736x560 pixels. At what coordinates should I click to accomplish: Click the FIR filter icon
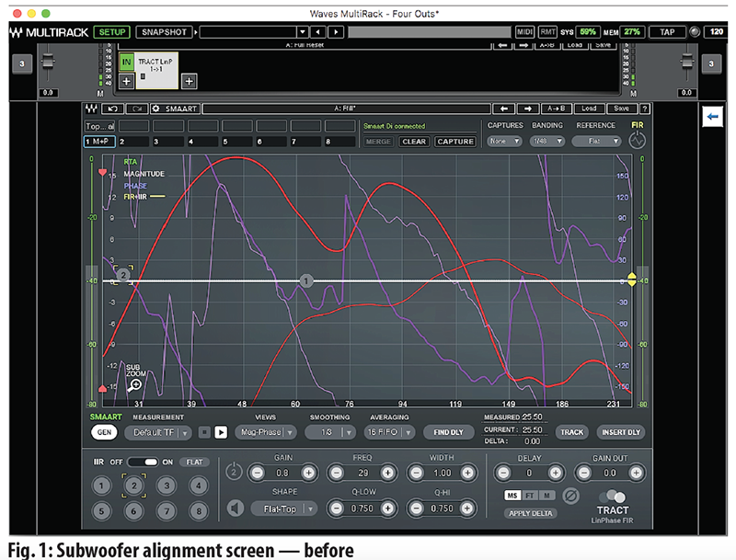tap(637, 141)
